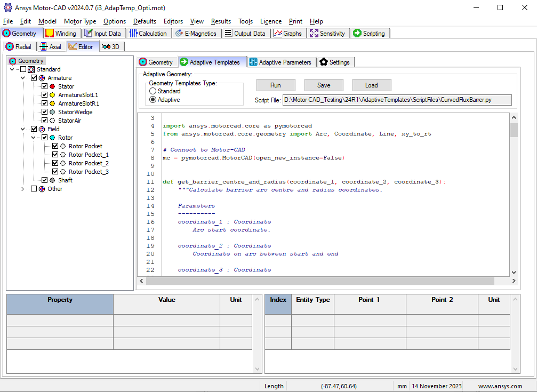The image size is (537, 392).
Task: Click the code editor scroll down arrow
Action: [x=514, y=273]
